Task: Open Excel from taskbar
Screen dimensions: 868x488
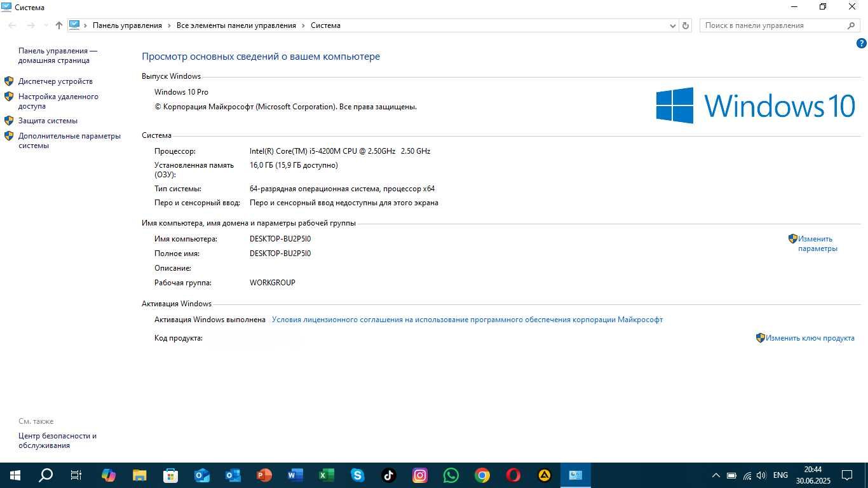Action: pyautogui.click(x=327, y=475)
